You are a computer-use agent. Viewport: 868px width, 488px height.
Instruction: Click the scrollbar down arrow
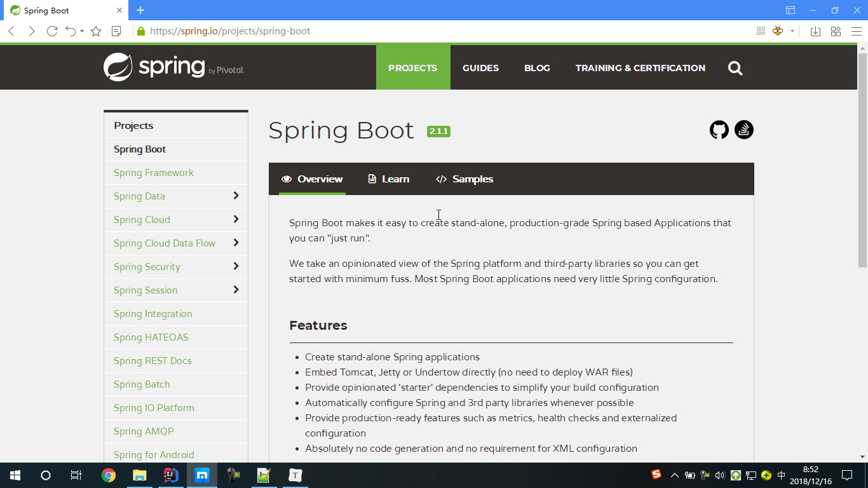pyautogui.click(x=862, y=456)
